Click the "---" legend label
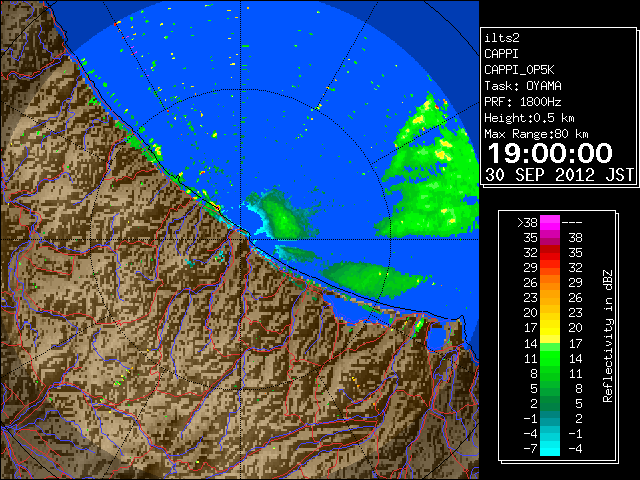This screenshot has width=640, height=480. 572,223
